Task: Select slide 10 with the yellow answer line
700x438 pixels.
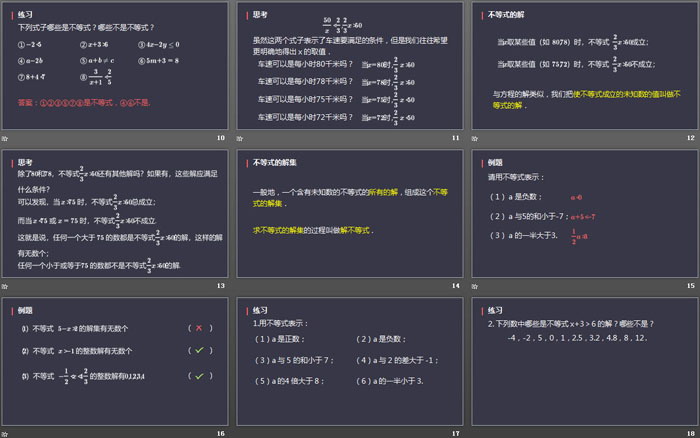Action: pyautogui.click(x=115, y=66)
